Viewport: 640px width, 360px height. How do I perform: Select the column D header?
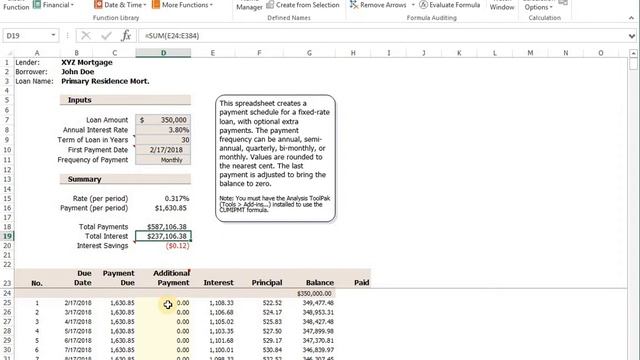click(163, 53)
